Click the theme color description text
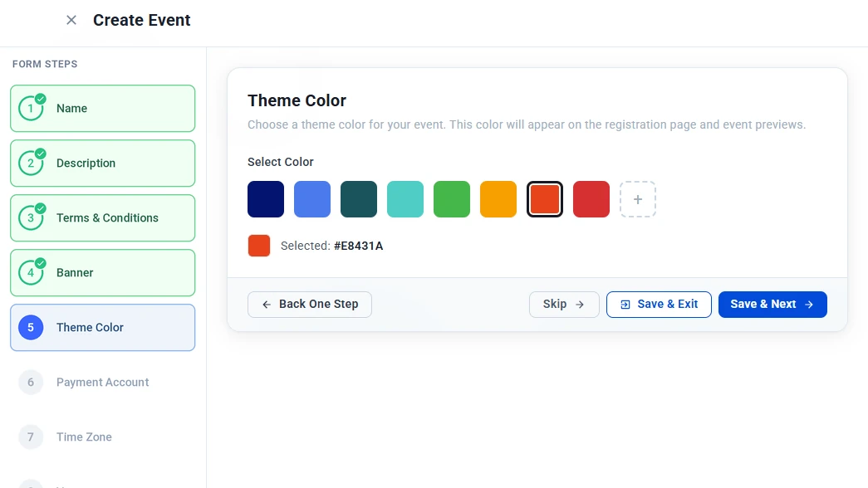Image resolution: width=868 pixels, height=488 pixels. pyautogui.click(x=527, y=124)
